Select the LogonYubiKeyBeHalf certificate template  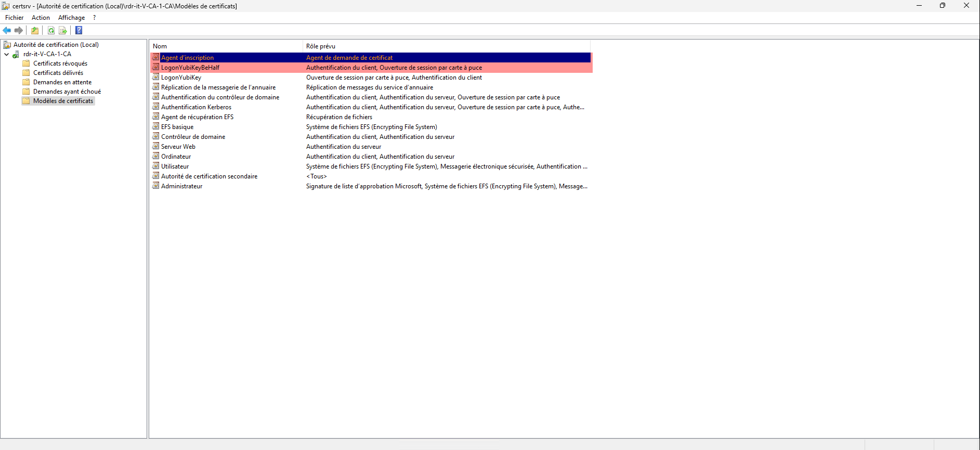pos(190,68)
